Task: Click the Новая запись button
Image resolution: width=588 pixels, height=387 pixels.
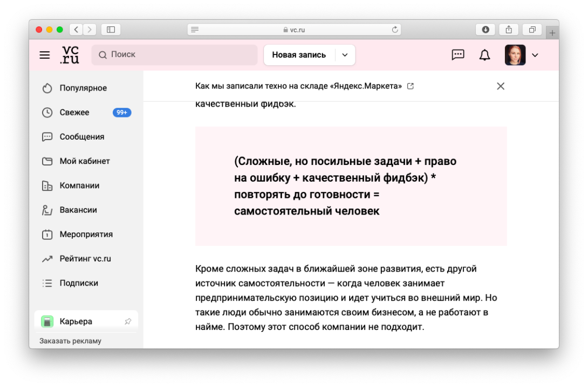Action: click(299, 55)
